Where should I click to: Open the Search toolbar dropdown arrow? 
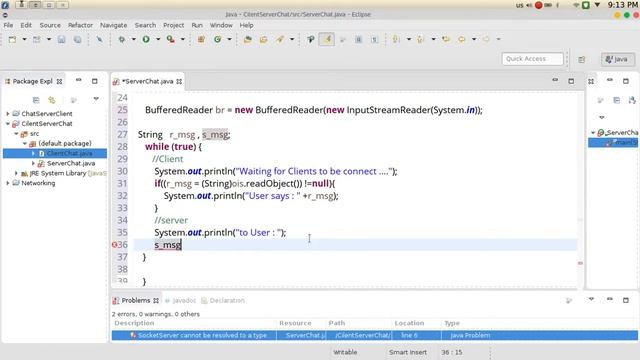click(292, 40)
